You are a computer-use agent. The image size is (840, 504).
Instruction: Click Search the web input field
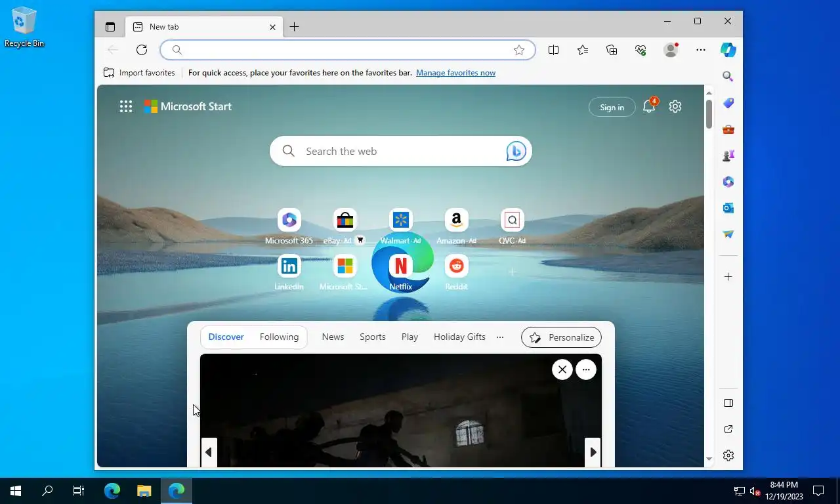(400, 151)
